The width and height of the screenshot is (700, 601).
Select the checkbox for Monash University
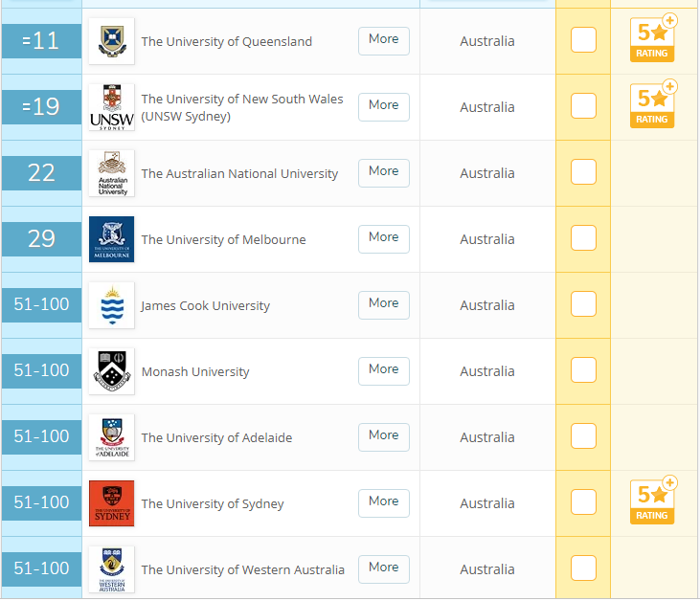pyautogui.click(x=583, y=370)
